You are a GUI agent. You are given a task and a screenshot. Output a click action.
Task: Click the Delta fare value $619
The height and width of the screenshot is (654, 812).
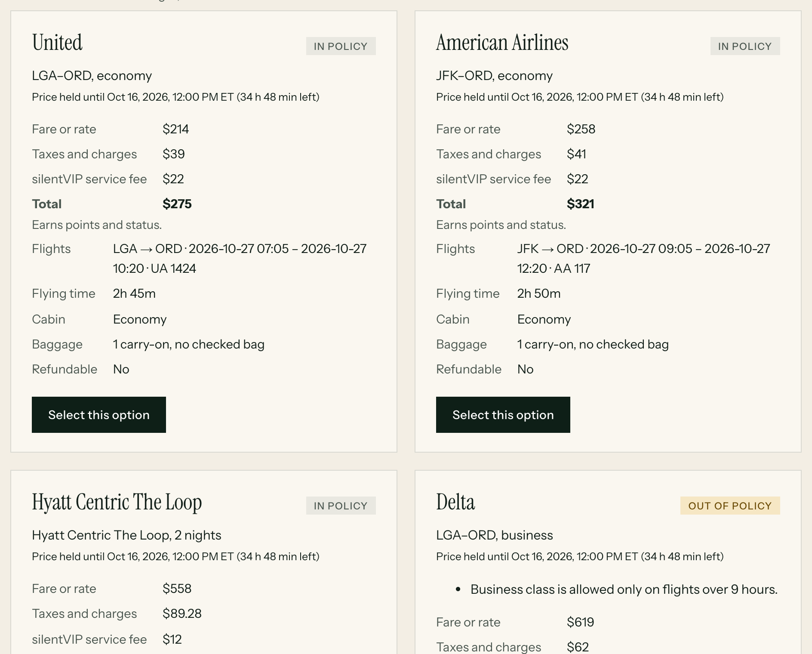click(x=581, y=622)
